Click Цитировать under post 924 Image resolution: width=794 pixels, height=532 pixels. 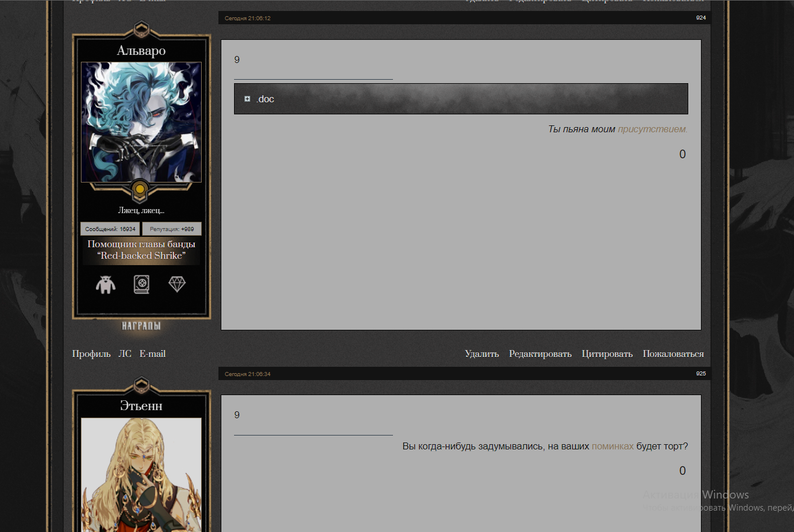(x=607, y=354)
